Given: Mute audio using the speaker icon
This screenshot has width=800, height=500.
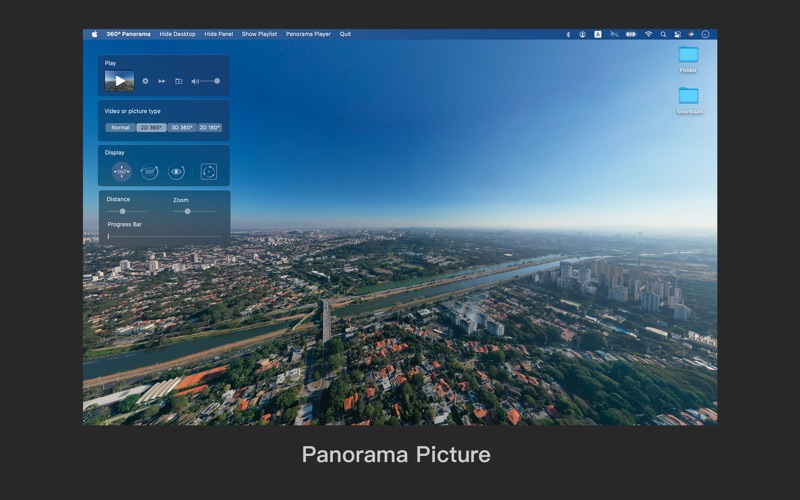Looking at the screenshot, I should [x=195, y=81].
